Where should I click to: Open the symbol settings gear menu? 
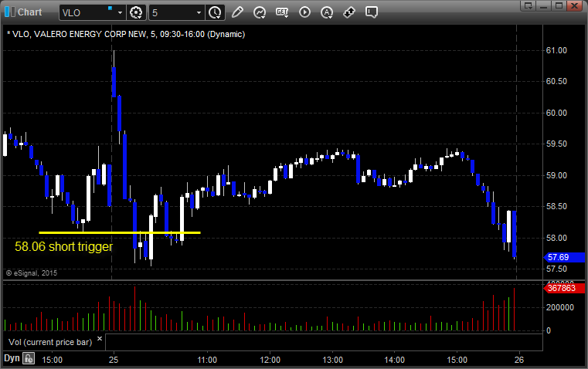(136, 12)
